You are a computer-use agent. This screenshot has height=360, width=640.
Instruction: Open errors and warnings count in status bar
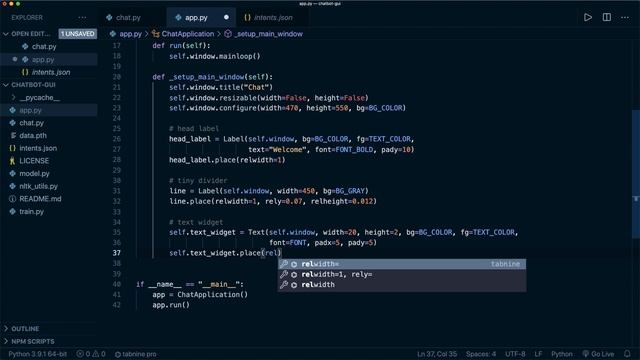click(91, 354)
